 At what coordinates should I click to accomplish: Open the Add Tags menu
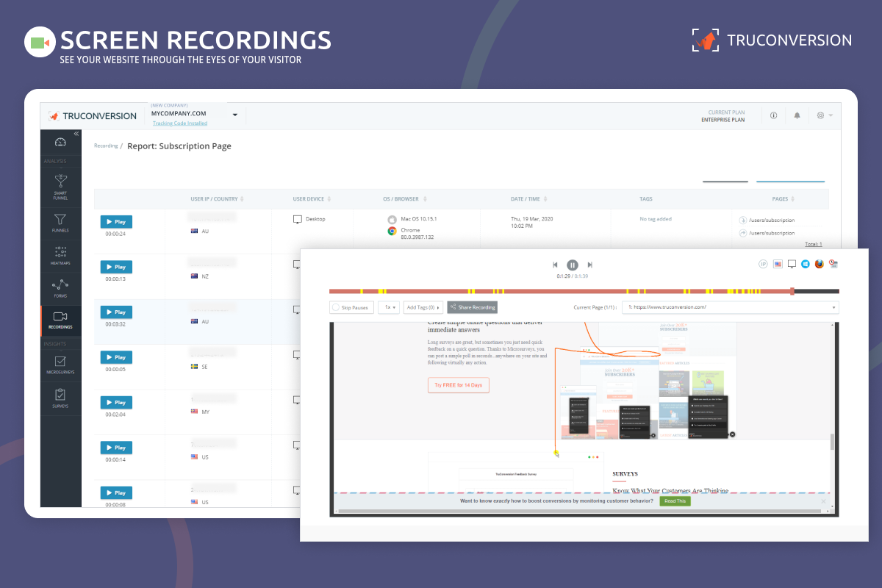click(x=423, y=307)
